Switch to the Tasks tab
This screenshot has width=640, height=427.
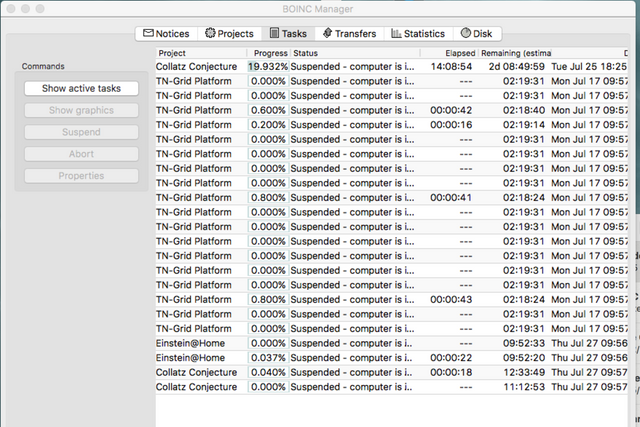[x=289, y=33]
